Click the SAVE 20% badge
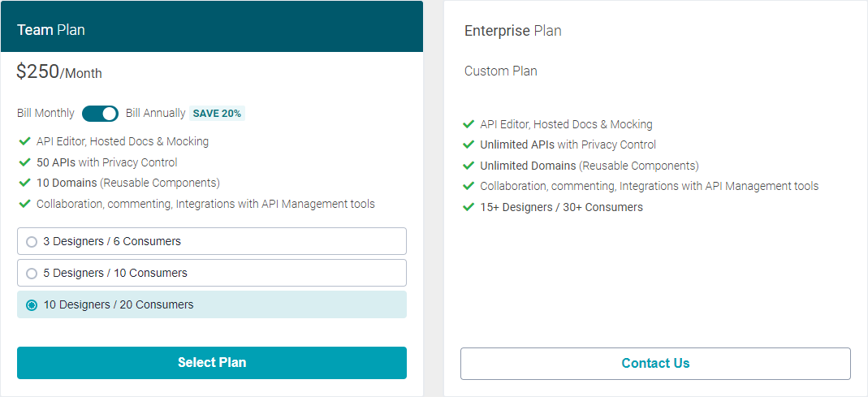Viewport: 868px width, 397px height. (217, 114)
